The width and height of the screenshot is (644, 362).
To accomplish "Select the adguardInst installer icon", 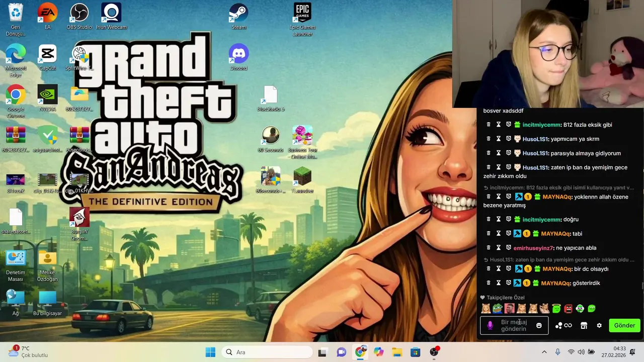I will [x=47, y=139].
